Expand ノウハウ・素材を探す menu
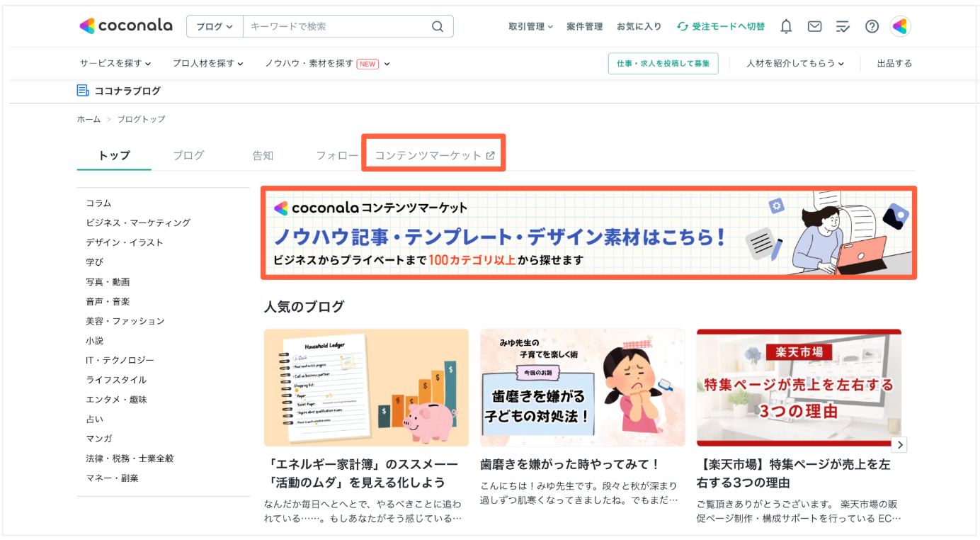Viewport: 980px width, 540px height. pyautogui.click(x=327, y=64)
